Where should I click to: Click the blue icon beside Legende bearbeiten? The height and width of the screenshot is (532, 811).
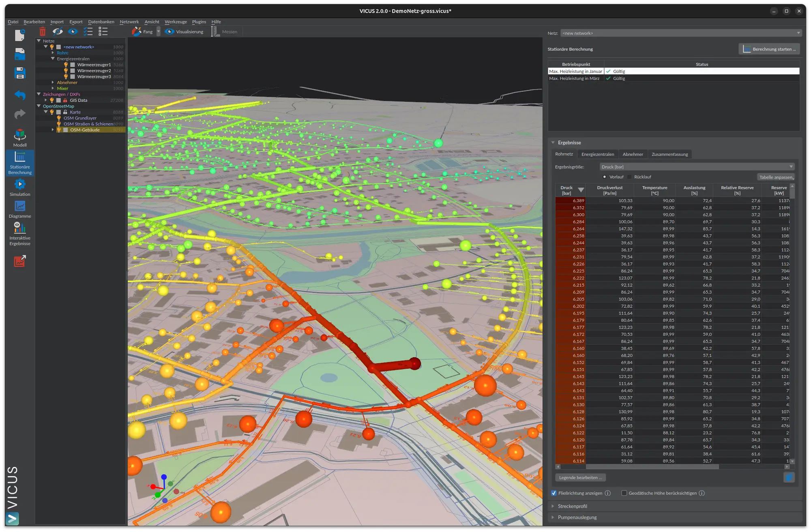pyautogui.click(x=789, y=477)
